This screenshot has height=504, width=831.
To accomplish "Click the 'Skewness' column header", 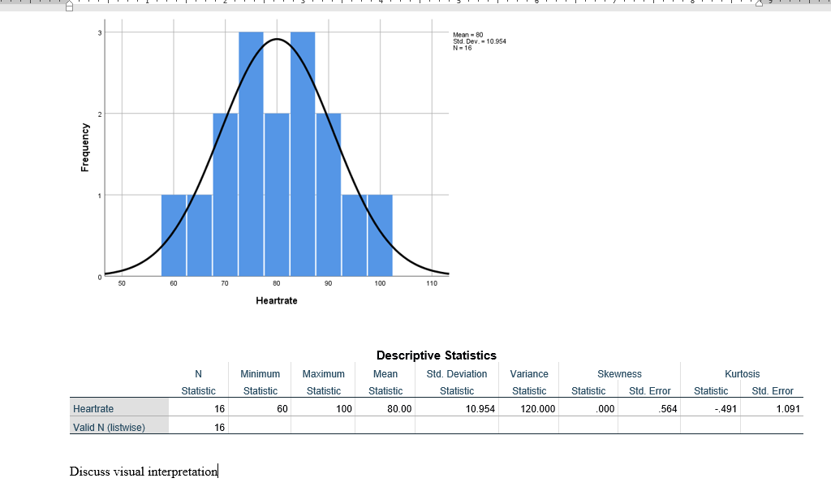I will coord(619,374).
